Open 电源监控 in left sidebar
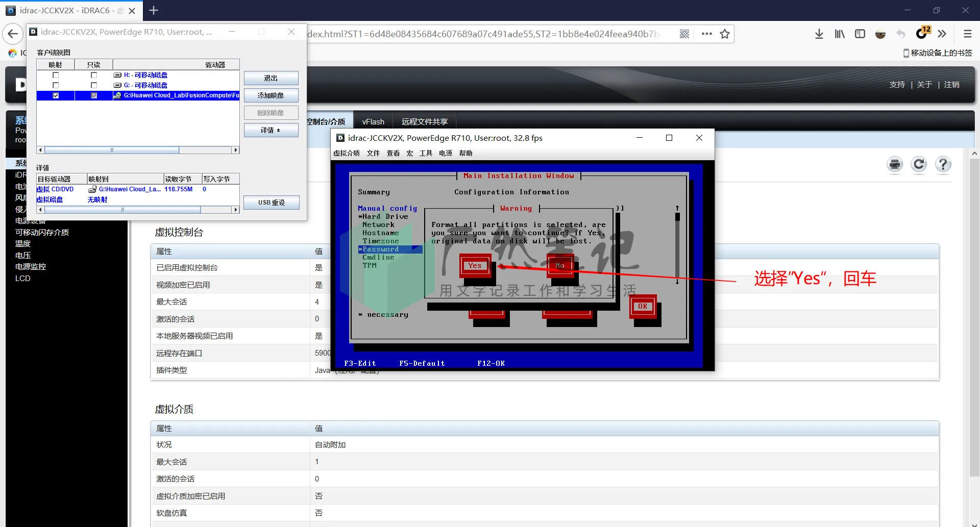980x527 pixels. pos(31,267)
